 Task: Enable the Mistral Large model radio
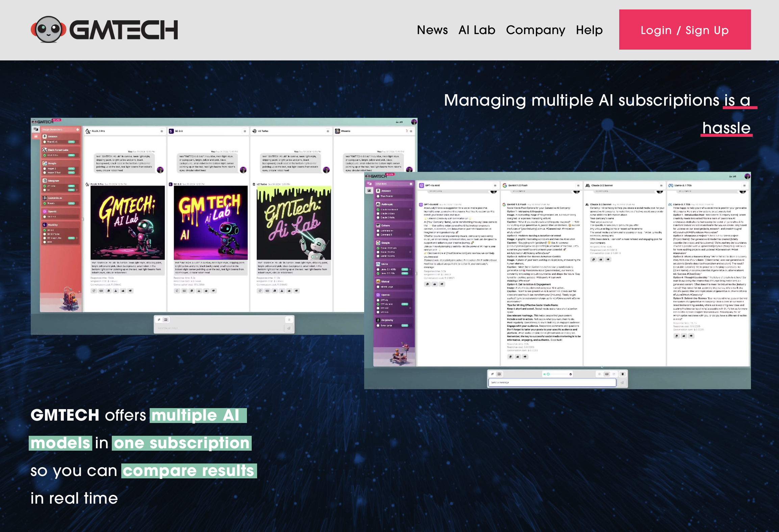click(x=378, y=287)
